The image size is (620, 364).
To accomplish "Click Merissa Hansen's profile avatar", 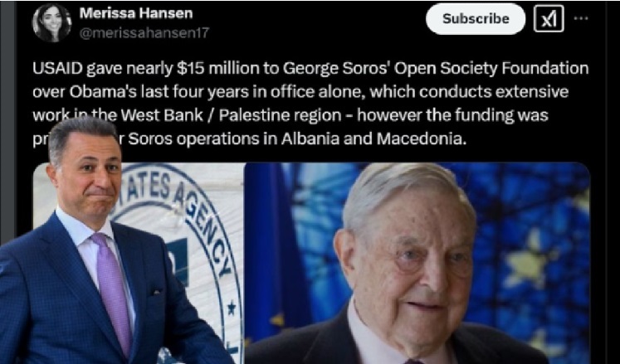I will [x=51, y=22].
